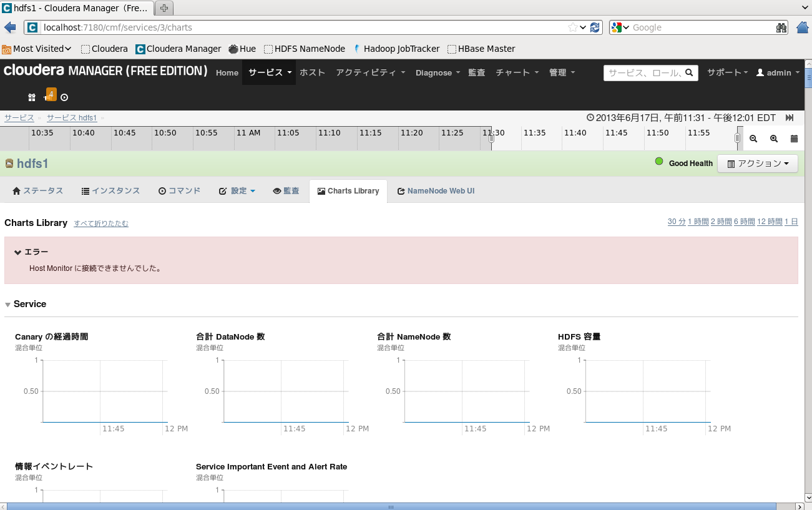This screenshot has height=510, width=812.
Task: Open the チャート menu
Action: pyautogui.click(x=517, y=72)
